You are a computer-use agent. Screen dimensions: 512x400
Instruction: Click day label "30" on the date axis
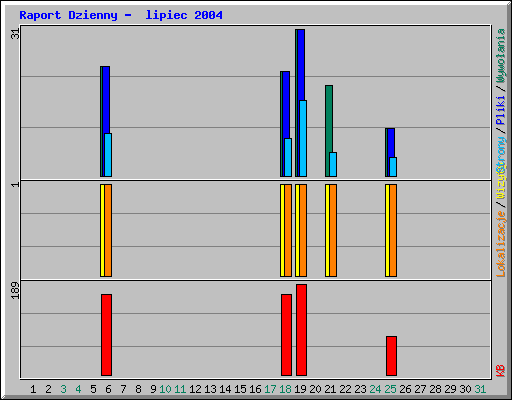(x=465, y=389)
